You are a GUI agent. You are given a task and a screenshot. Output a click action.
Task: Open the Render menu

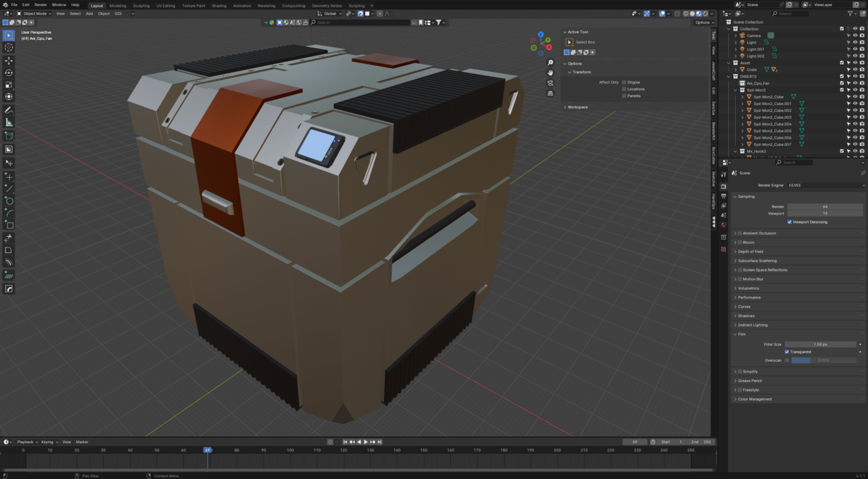pos(41,5)
